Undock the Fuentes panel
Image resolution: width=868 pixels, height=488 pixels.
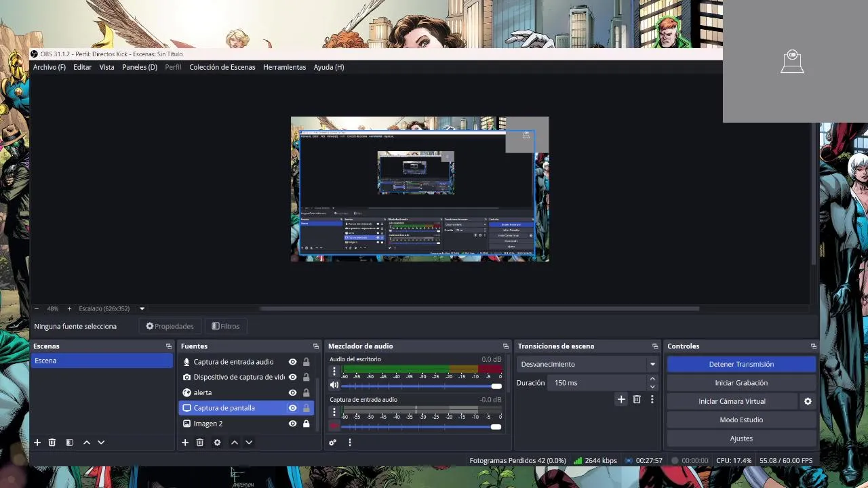(316, 346)
